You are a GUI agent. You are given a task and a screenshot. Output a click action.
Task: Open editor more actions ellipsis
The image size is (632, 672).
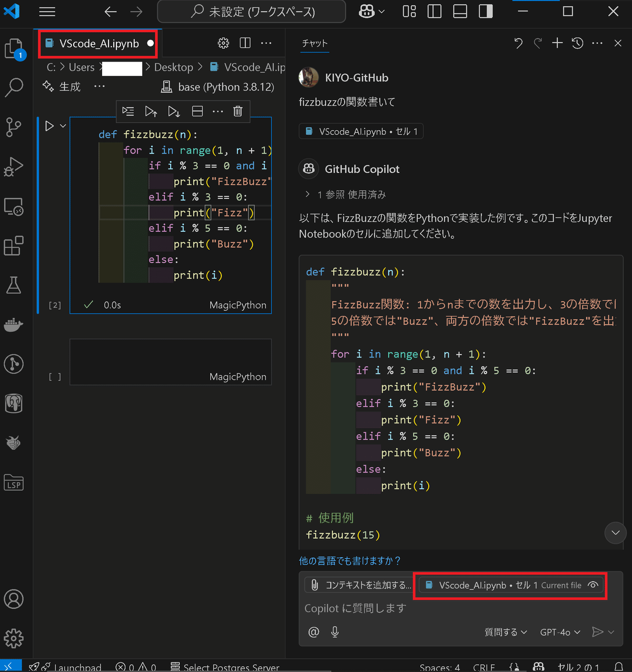tap(266, 43)
